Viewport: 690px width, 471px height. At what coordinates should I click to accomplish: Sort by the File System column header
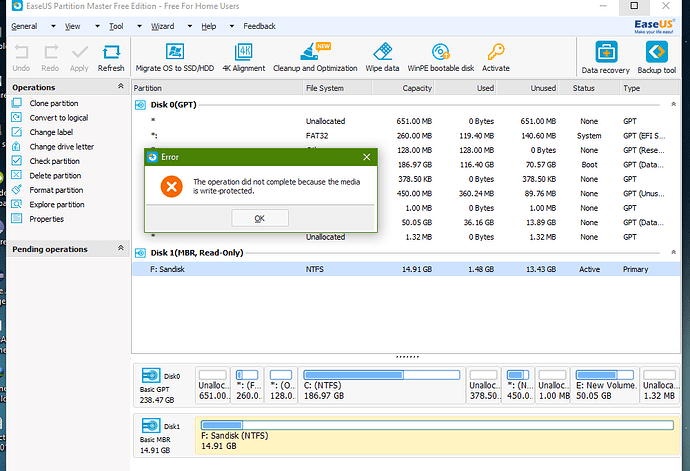pyautogui.click(x=338, y=88)
